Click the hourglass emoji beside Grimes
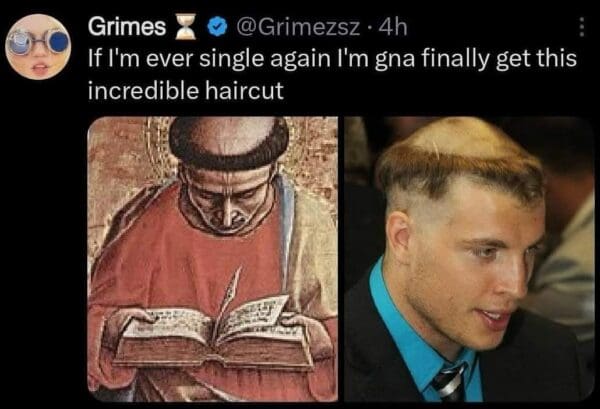 [x=186, y=28]
